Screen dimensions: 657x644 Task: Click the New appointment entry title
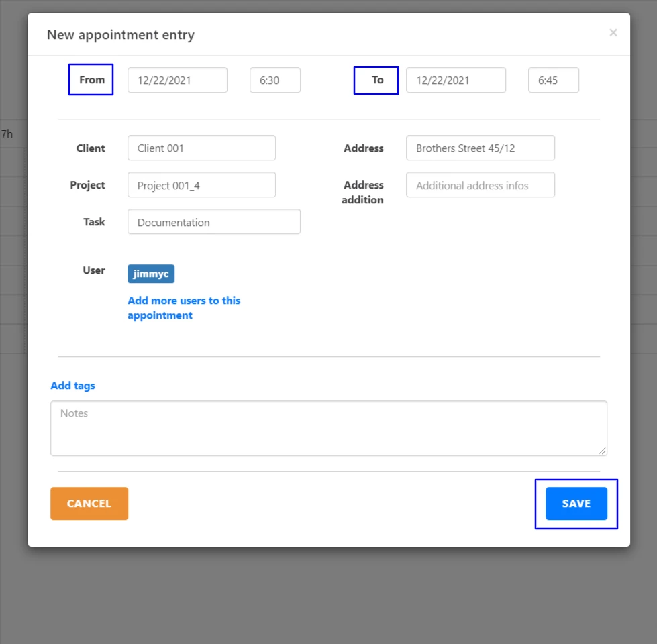[x=121, y=34]
